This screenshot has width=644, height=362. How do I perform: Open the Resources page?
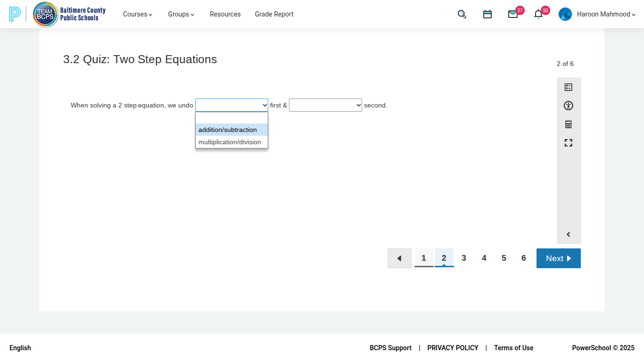click(225, 14)
